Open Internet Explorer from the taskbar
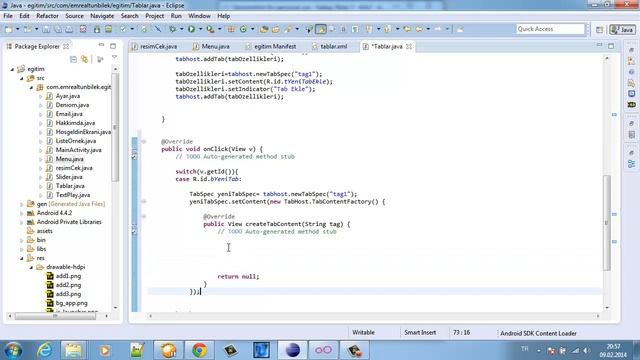This screenshot has height=360, width=640. (44, 350)
